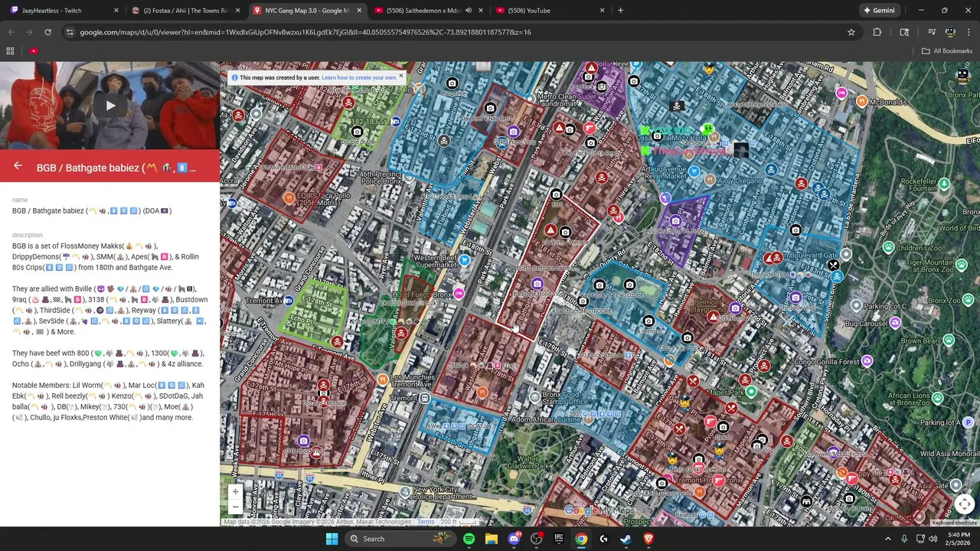Open the All Bookmarks folder
Screen dimensions: 980x551
947,51
